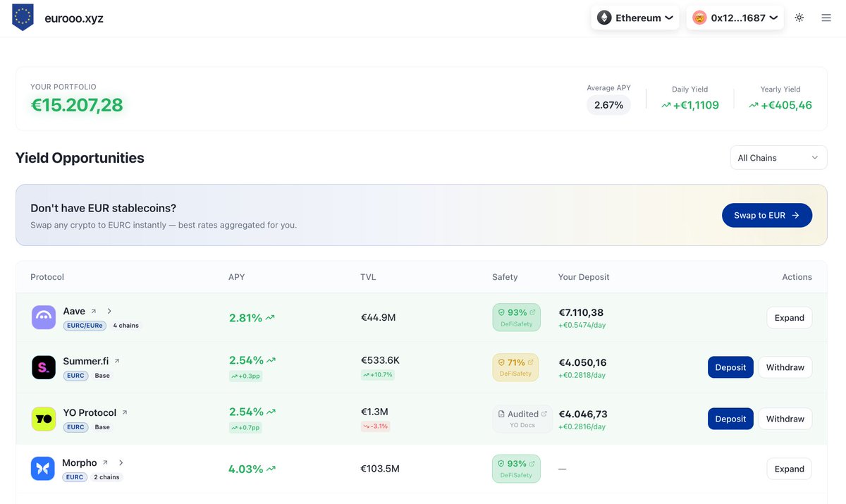Viewport: 846px width, 504px height.
Task: Open Summer.fi's 71% DeFiSafety badge
Action: (x=515, y=367)
